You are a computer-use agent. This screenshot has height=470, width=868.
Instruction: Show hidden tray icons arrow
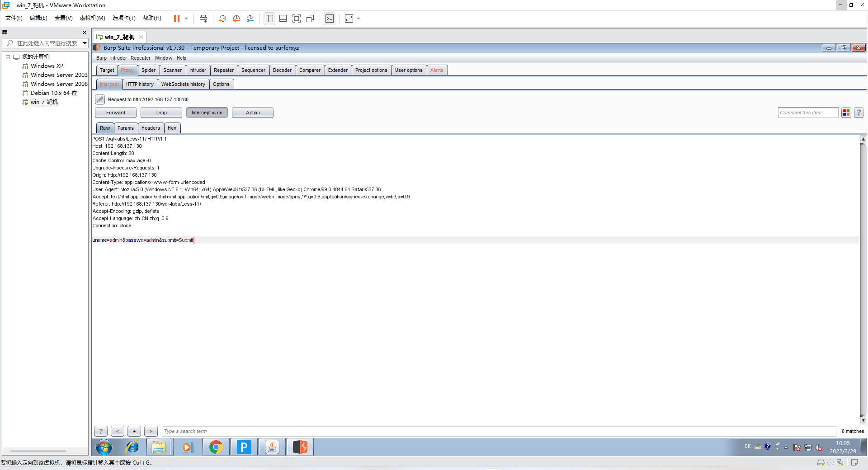click(x=786, y=447)
